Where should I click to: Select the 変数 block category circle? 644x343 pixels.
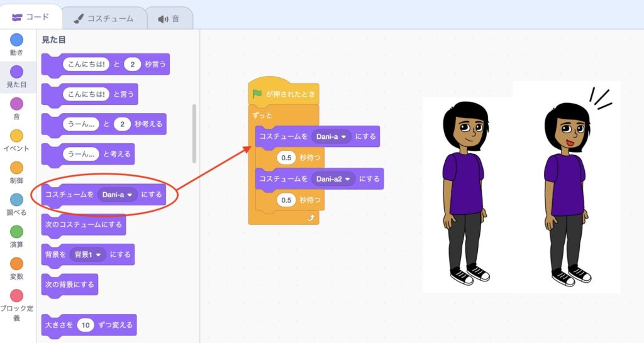click(x=16, y=264)
